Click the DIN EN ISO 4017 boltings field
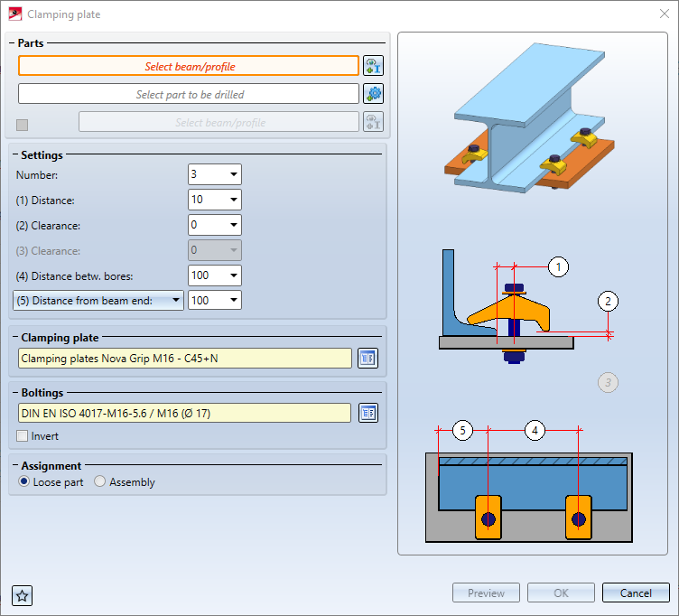679x616 pixels. (x=184, y=413)
